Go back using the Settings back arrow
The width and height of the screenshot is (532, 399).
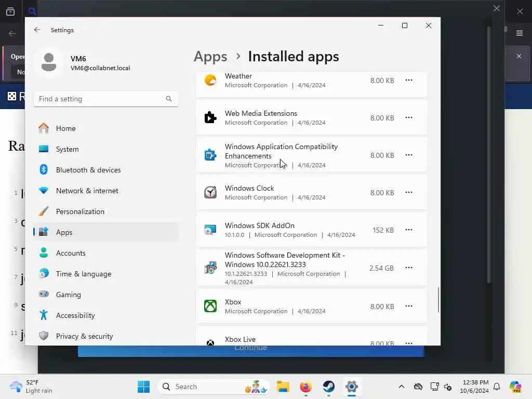[37, 30]
